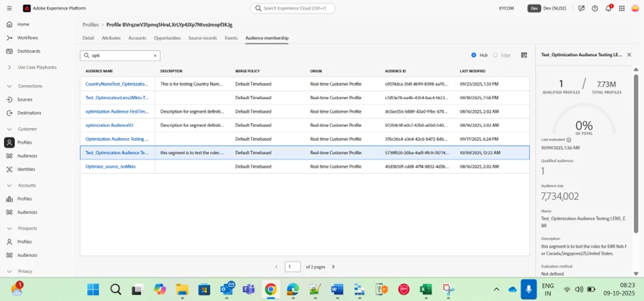Open Identities in sidebar
The width and height of the screenshot is (644, 301).
(x=26, y=169)
